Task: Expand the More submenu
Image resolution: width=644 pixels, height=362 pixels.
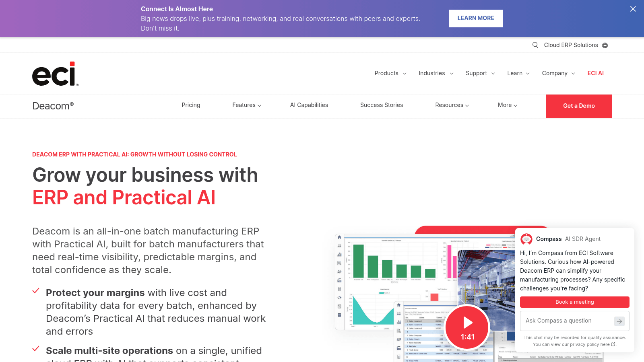Action: pyautogui.click(x=508, y=105)
